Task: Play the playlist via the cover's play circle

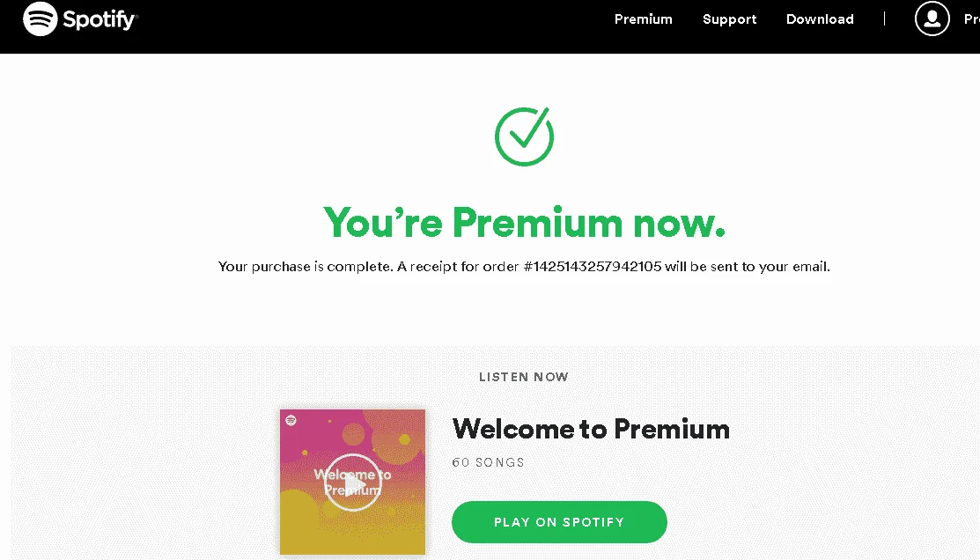Action: (352, 483)
